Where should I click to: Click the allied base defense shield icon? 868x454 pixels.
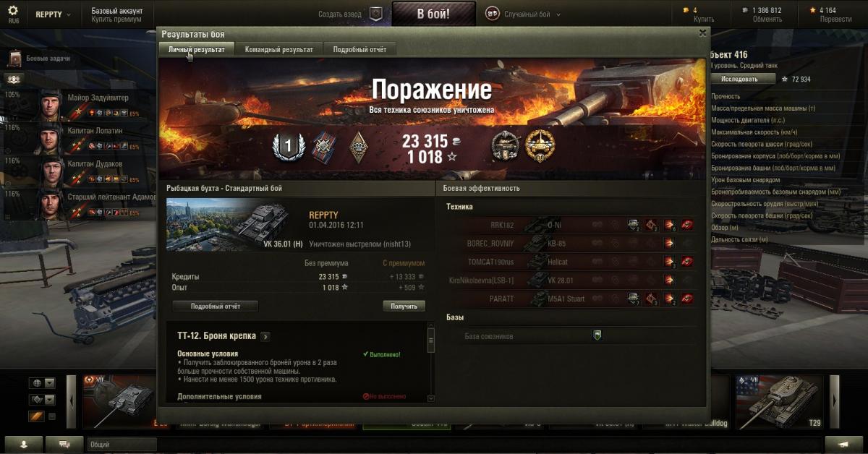(597, 335)
